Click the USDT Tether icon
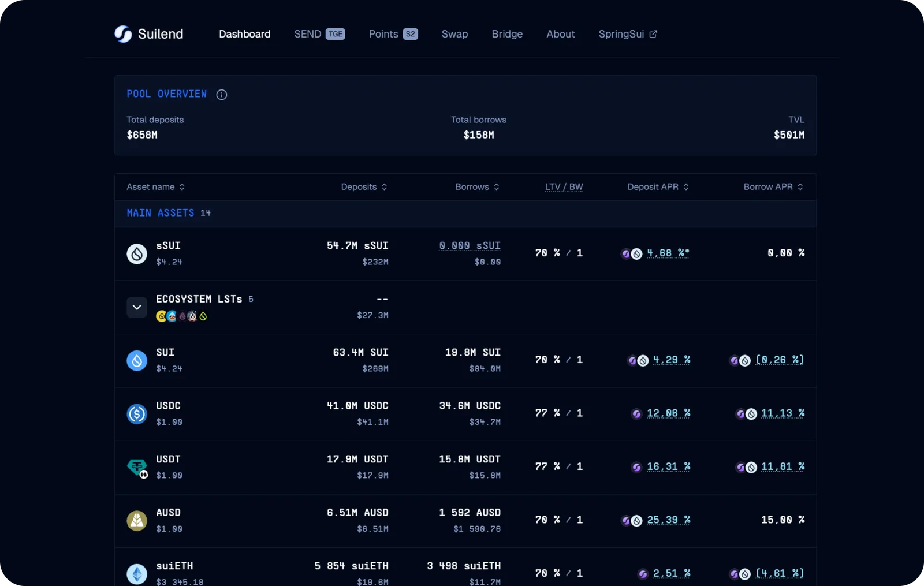 pyautogui.click(x=137, y=468)
